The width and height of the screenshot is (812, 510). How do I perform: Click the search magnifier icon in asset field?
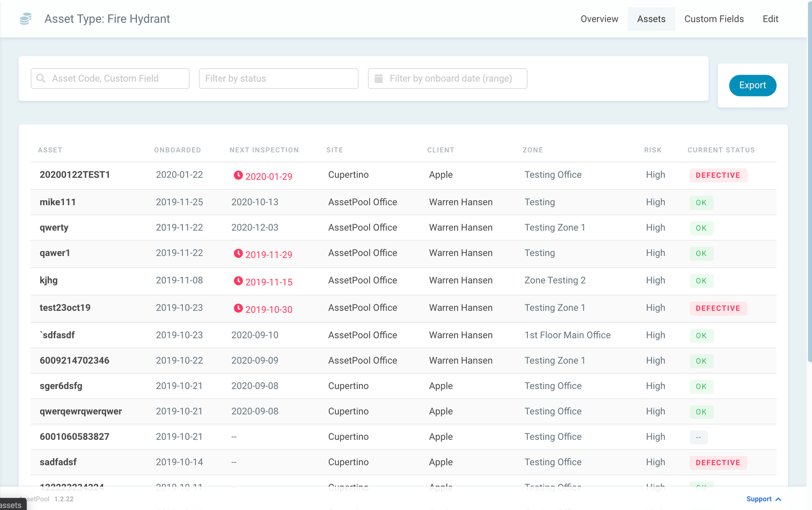(41, 78)
